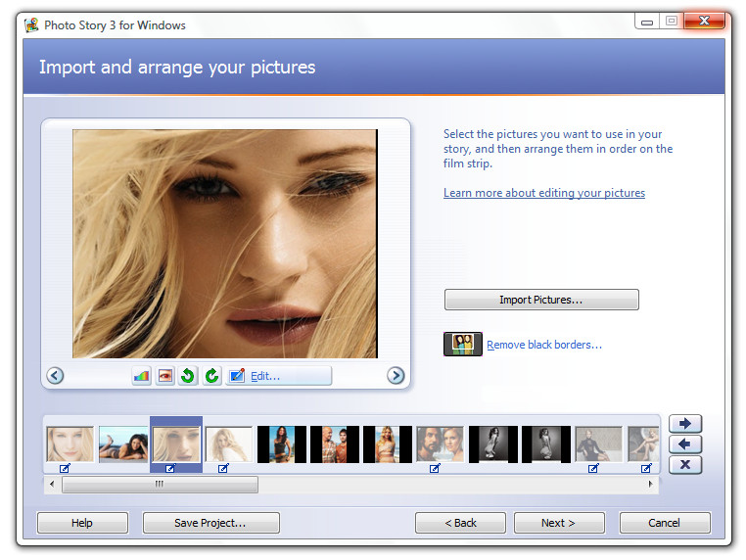Show the next picture in preview

(x=396, y=376)
